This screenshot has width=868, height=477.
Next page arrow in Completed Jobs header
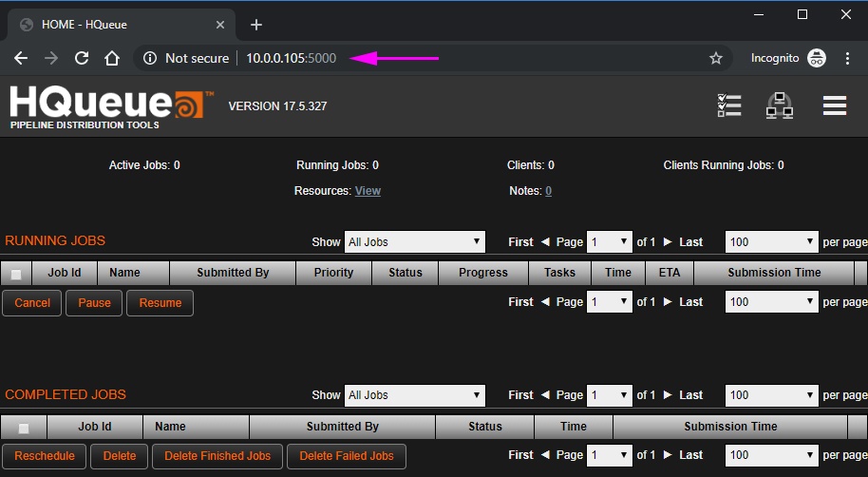tap(668, 394)
